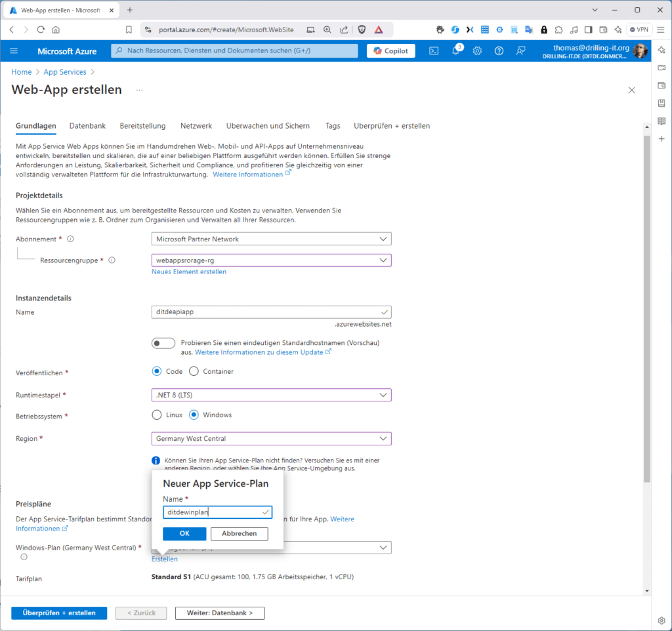Switch to Überwachen und Sichern tab
The image size is (672, 631).
click(268, 126)
